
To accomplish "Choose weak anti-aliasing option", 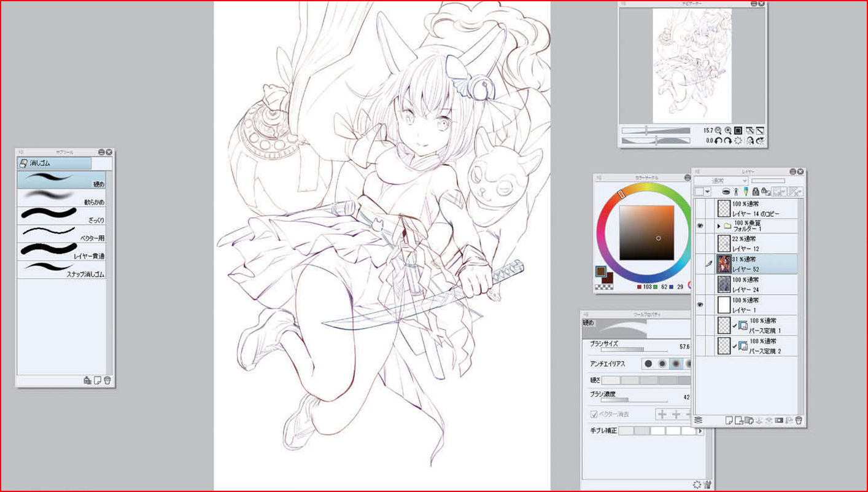I will (x=662, y=364).
